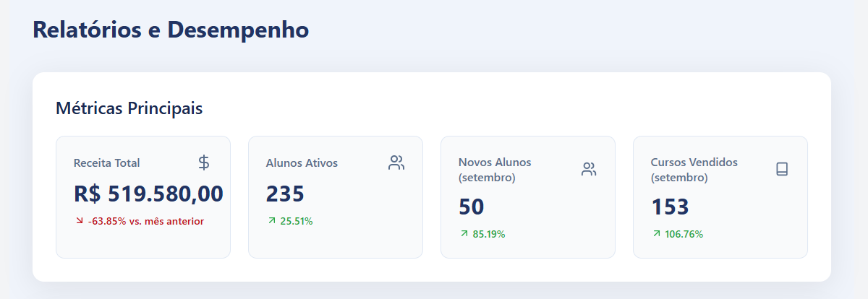
Task: Click the green up arrow beside 106.76%
Action: 657,234
